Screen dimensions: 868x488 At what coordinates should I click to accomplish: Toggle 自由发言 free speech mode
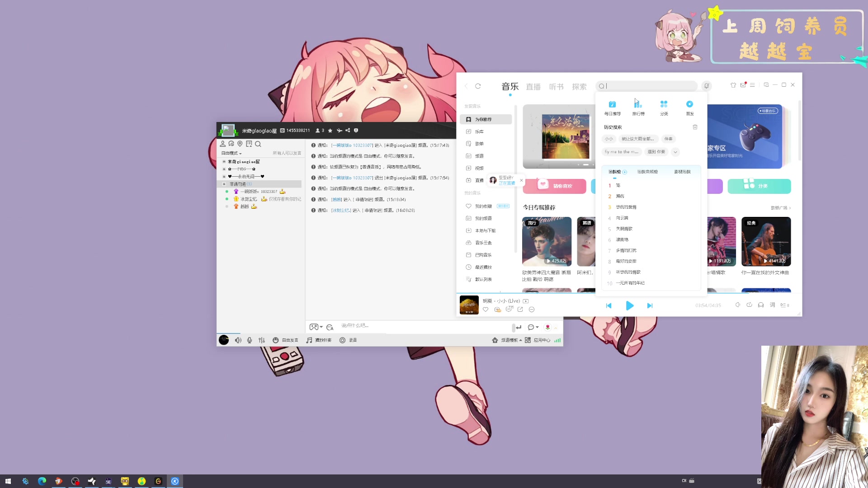[x=285, y=340]
